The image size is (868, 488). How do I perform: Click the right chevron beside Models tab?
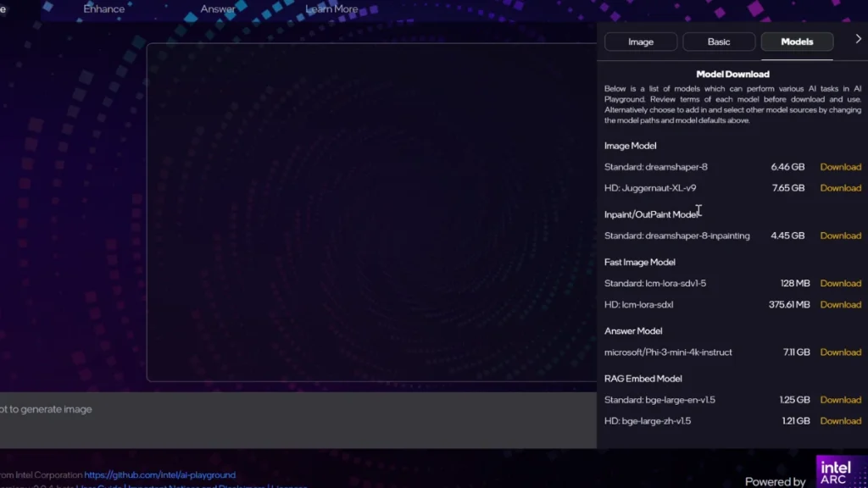point(858,39)
